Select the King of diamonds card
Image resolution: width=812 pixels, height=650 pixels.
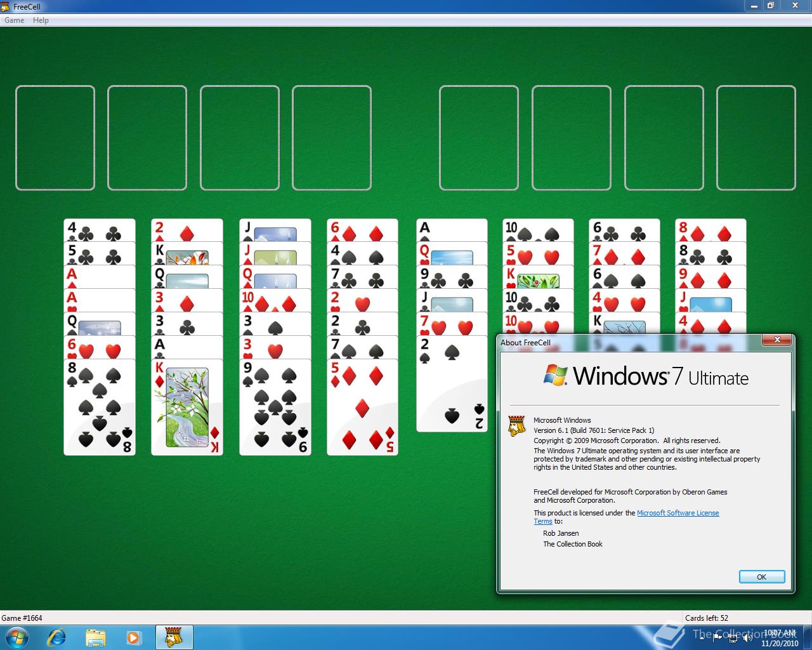tap(187, 408)
